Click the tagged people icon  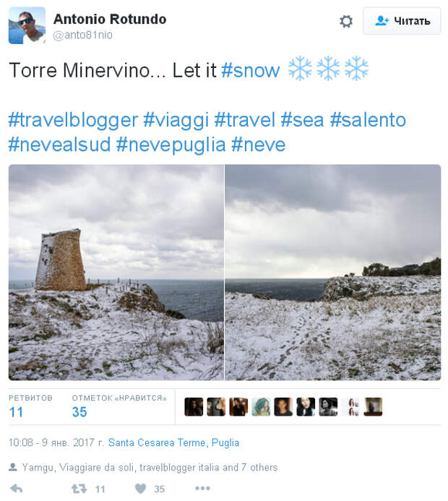tap(13, 467)
